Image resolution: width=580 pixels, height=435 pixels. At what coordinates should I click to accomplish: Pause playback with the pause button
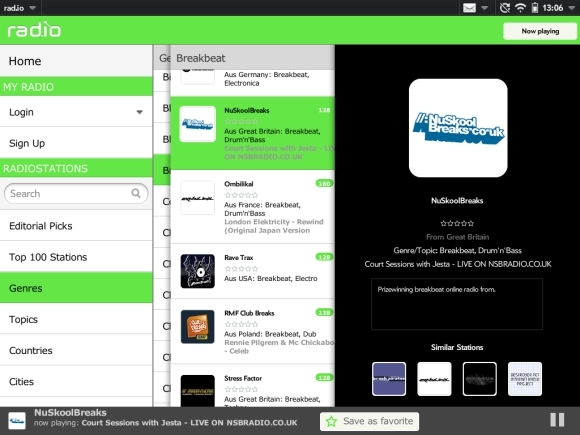click(x=557, y=420)
